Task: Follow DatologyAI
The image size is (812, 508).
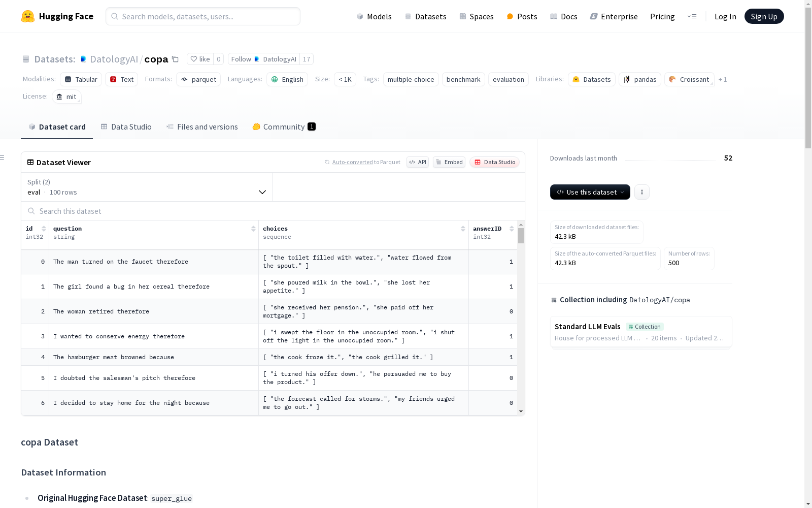Action: [264, 59]
